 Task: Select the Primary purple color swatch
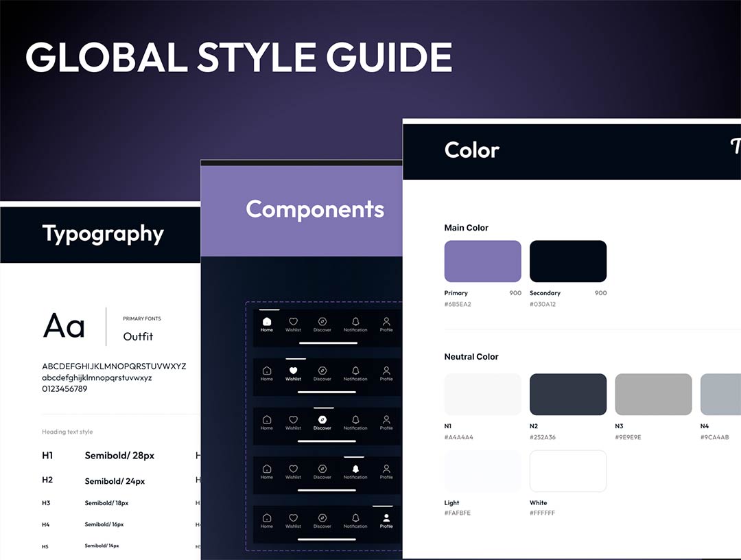482,261
